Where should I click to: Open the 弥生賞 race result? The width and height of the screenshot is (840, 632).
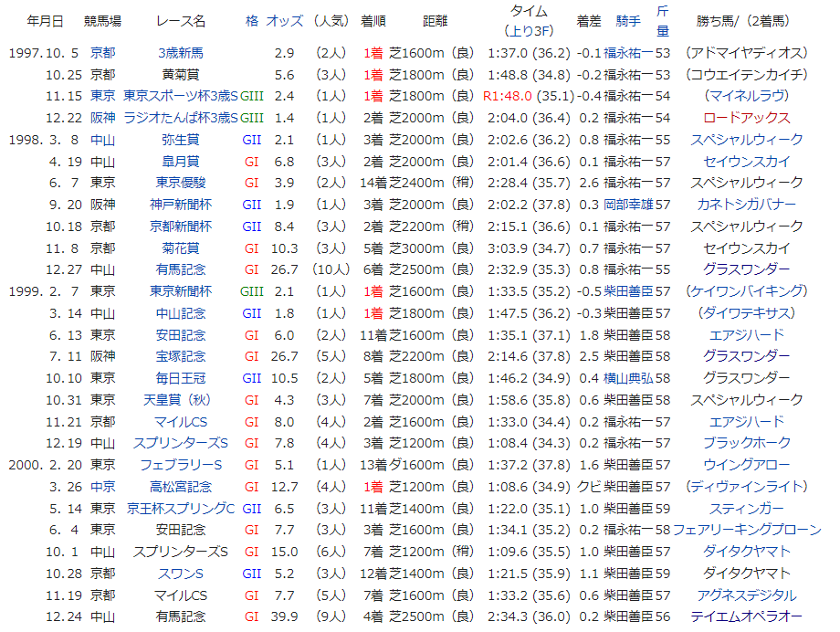[181, 140]
